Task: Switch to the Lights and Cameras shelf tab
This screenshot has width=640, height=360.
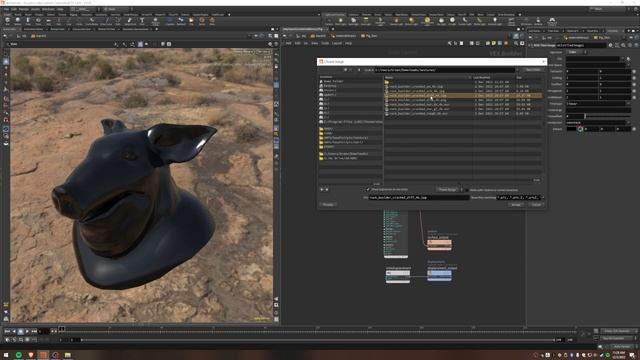Action: click(335, 15)
